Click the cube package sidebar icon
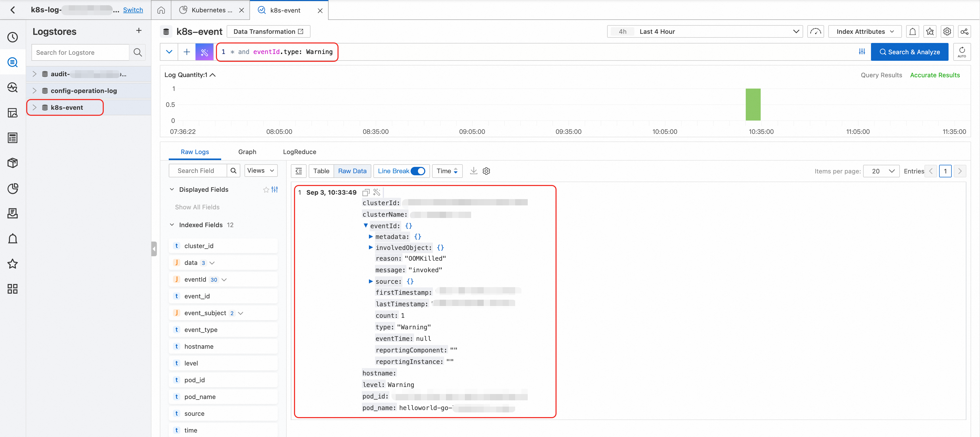The width and height of the screenshot is (980, 437). pyautogui.click(x=13, y=163)
